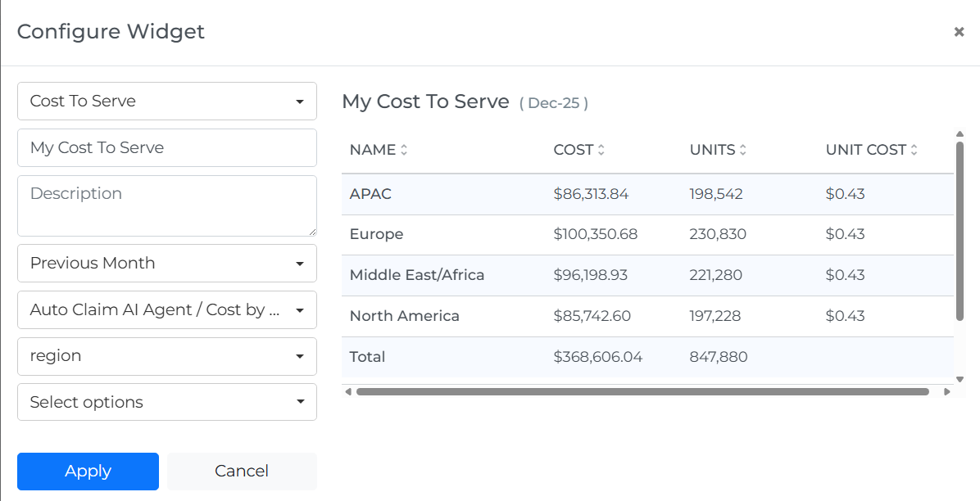
Task: Toggle UNIT COST column sort icon
Action: (x=914, y=150)
